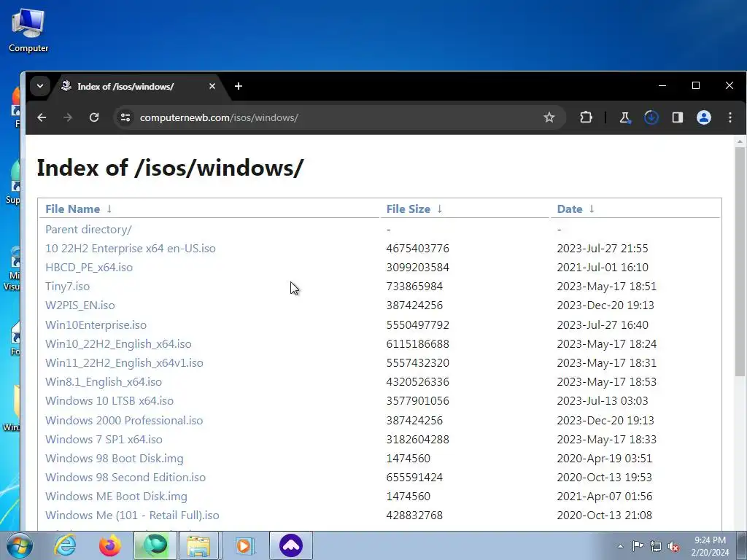Open Chrome Labs flask icon
Screen dimensions: 747x560
click(x=624, y=117)
